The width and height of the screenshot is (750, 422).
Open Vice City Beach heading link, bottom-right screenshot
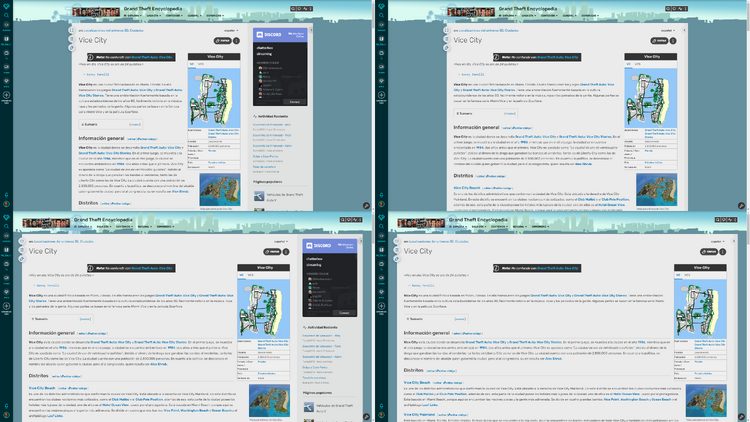pos(417,383)
